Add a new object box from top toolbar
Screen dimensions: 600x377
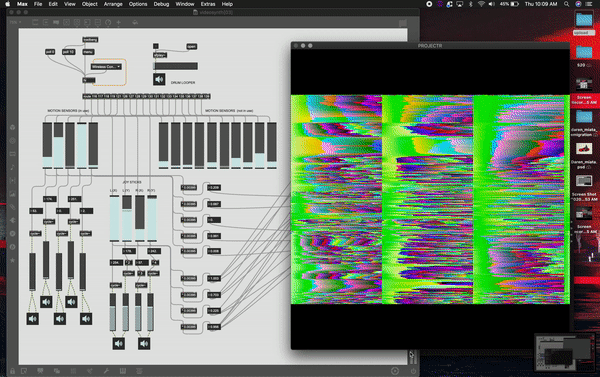35,23
